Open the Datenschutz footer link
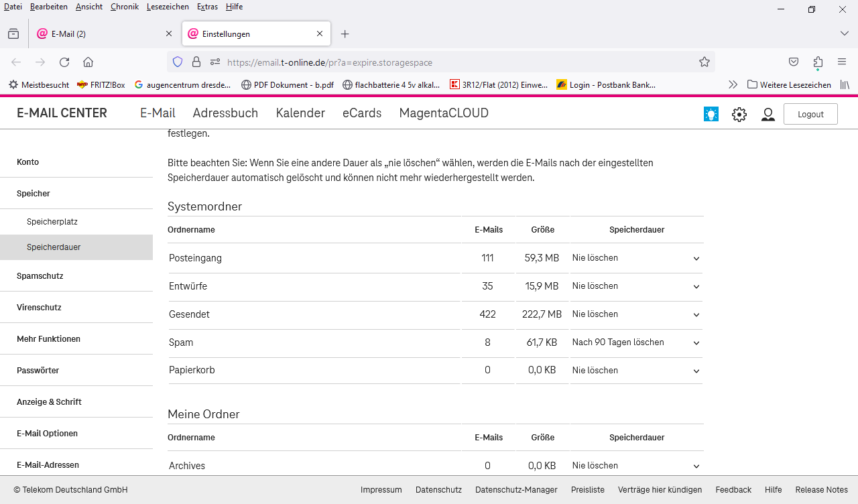This screenshot has height=504, width=858. point(438,490)
